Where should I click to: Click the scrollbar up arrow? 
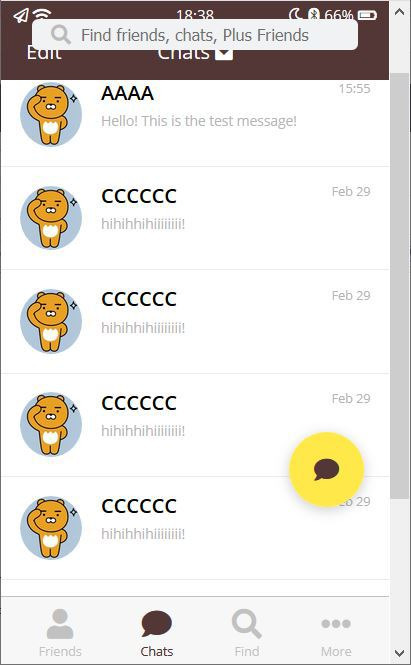(400, 12)
